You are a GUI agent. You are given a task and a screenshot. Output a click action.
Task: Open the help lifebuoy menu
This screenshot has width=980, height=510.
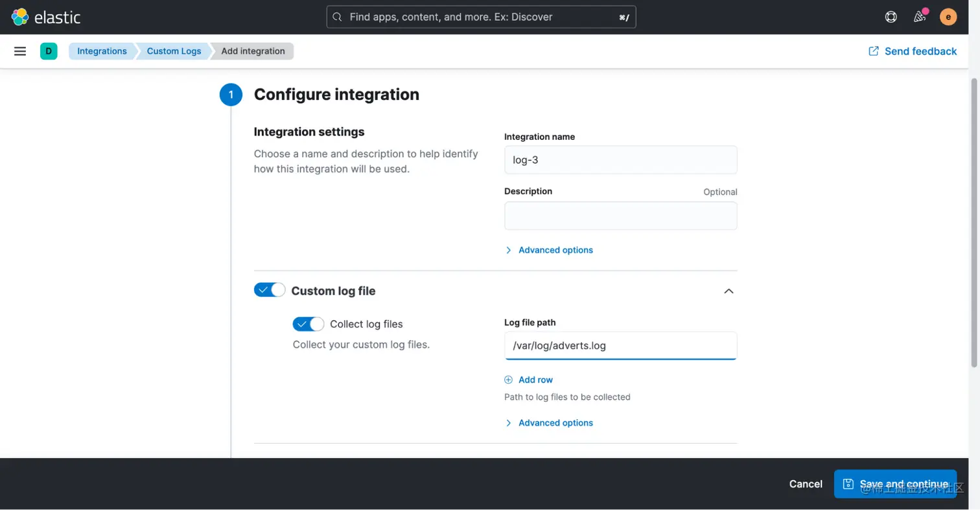tap(891, 17)
